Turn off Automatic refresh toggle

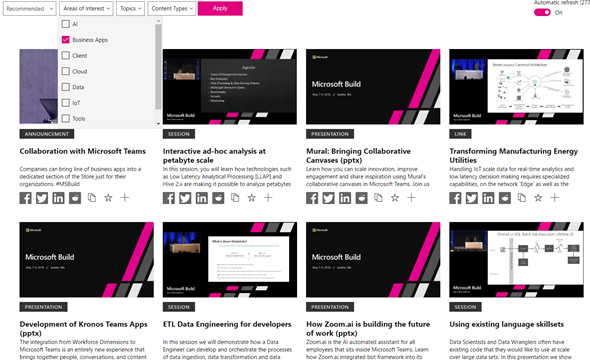(x=542, y=12)
